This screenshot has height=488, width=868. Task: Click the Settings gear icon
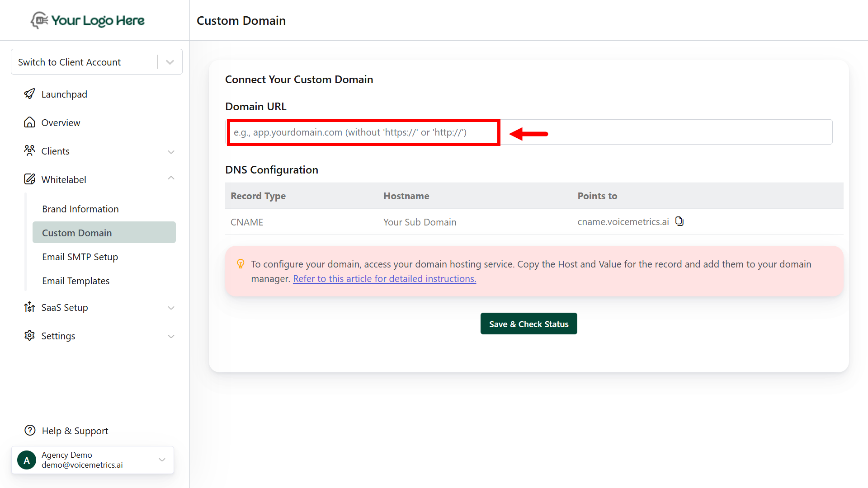point(29,336)
